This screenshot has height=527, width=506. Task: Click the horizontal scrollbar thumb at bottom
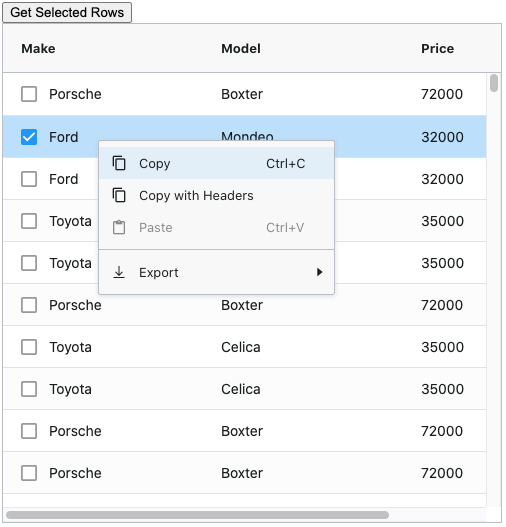pyautogui.click(x=198, y=515)
